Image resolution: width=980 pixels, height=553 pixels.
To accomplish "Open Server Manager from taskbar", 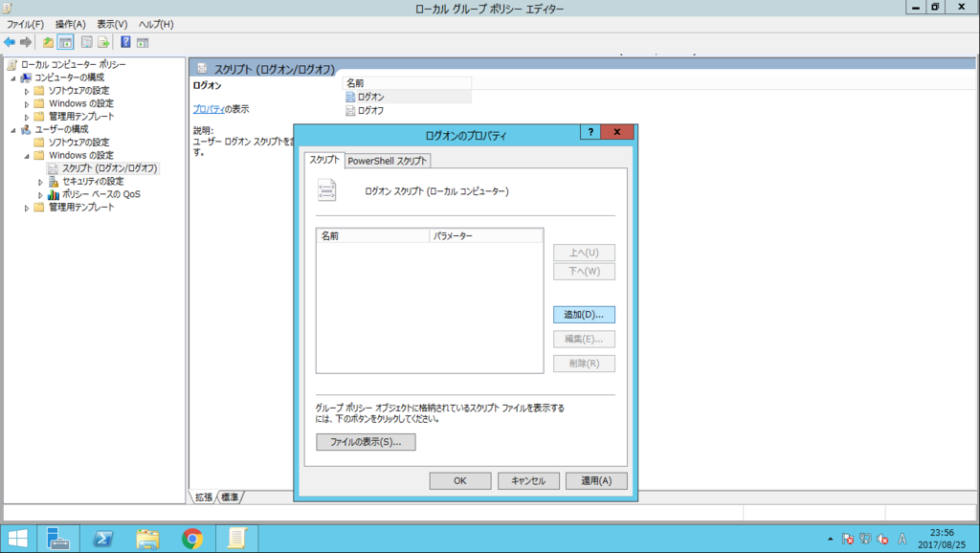I will (x=58, y=539).
